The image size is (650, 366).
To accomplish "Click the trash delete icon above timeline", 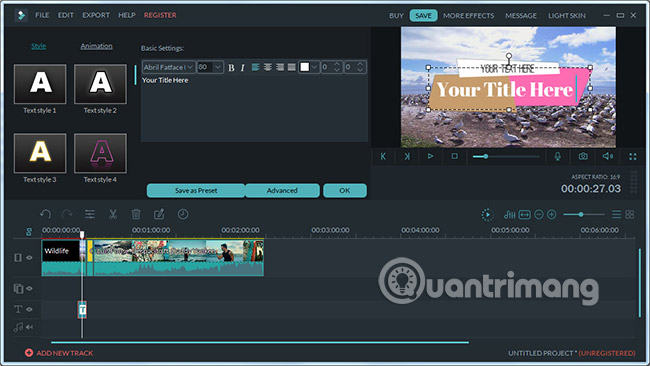I will click(x=136, y=214).
